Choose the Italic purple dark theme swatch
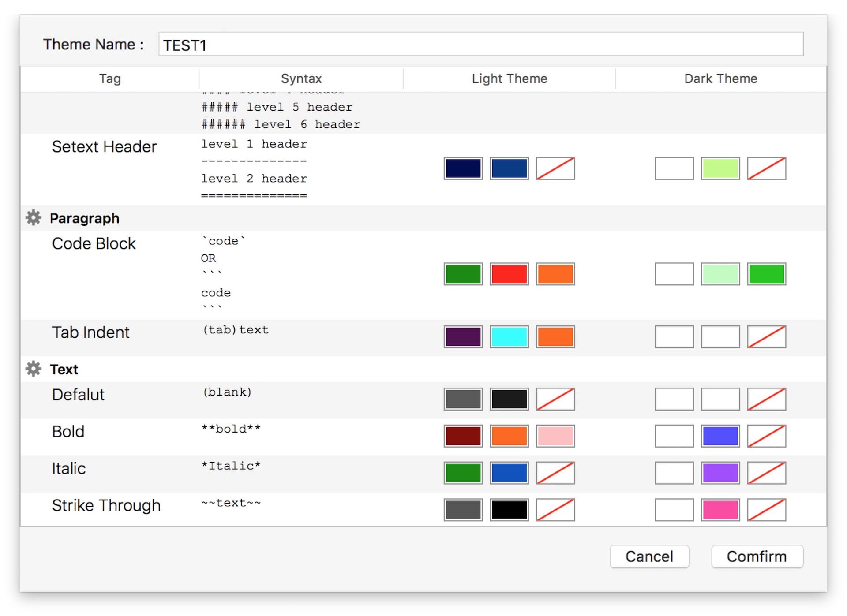This screenshot has height=616, width=847. pyautogui.click(x=720, y=473)
